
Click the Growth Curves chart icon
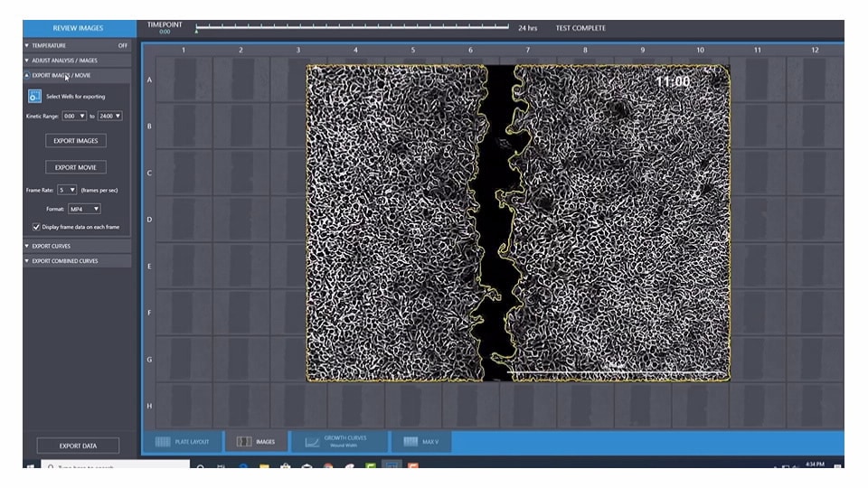coord(312,442)
